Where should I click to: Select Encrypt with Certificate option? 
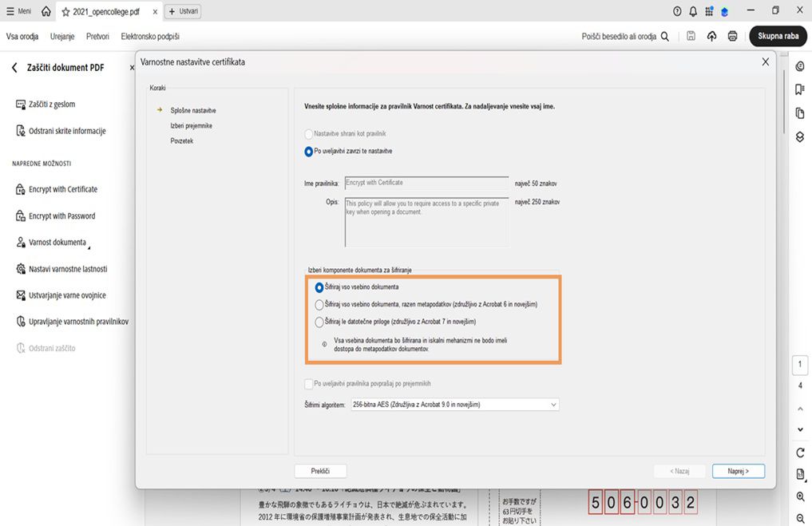(57, 189)
